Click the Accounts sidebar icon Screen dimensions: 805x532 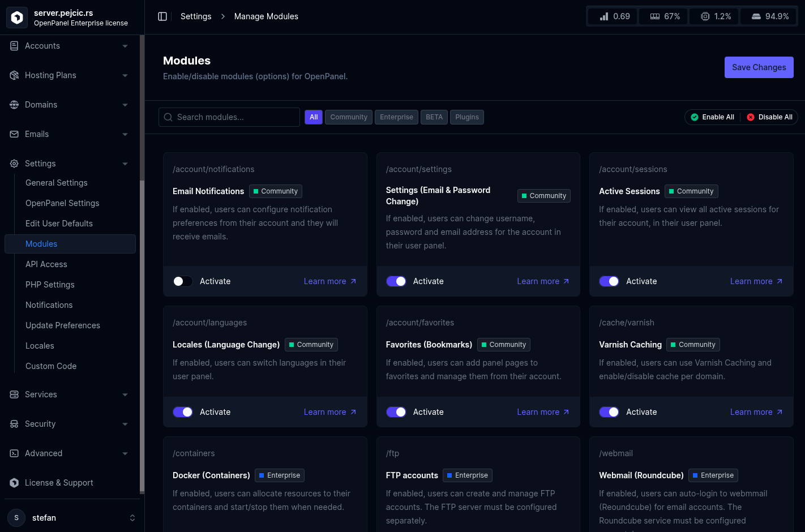14,46
